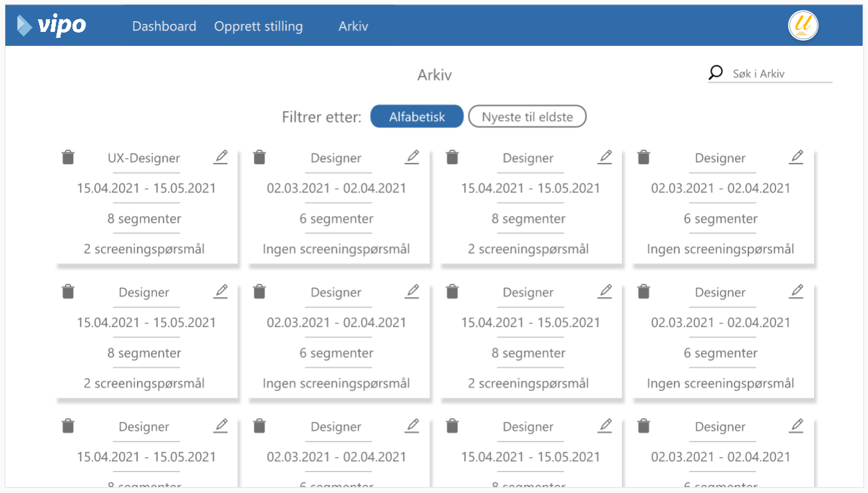Click the top-row second card's Designer title
This screenshot has width=868, height=493.
pyautogui.click(x=336, y=158)
